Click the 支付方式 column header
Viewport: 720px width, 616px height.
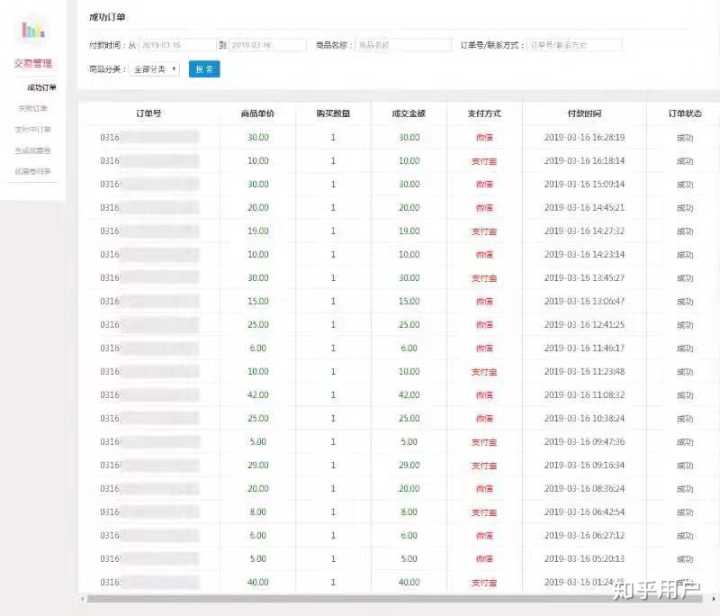[x=484, y=114]
